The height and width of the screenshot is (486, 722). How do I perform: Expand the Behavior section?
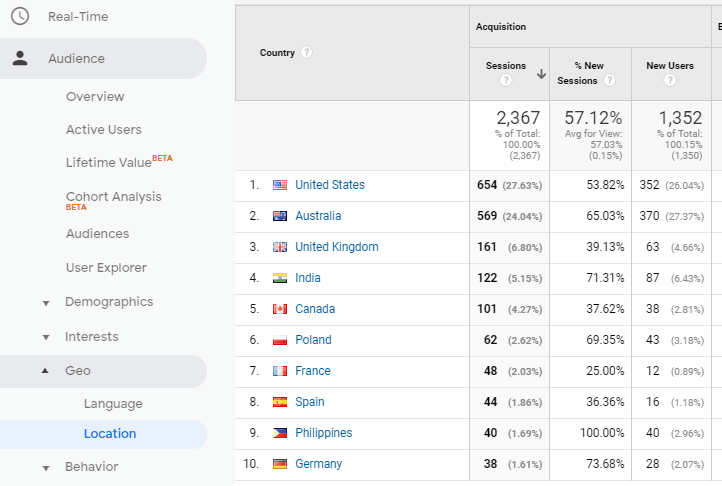[x=46, y=468]
